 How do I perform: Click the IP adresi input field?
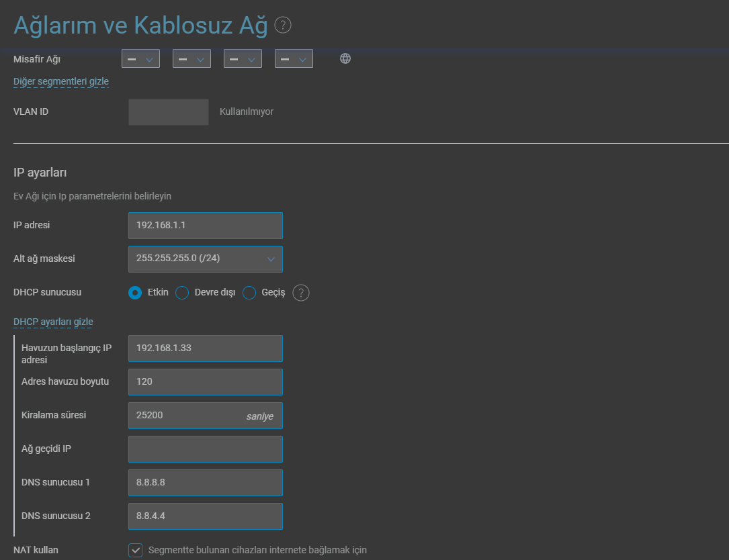[205, 226]
